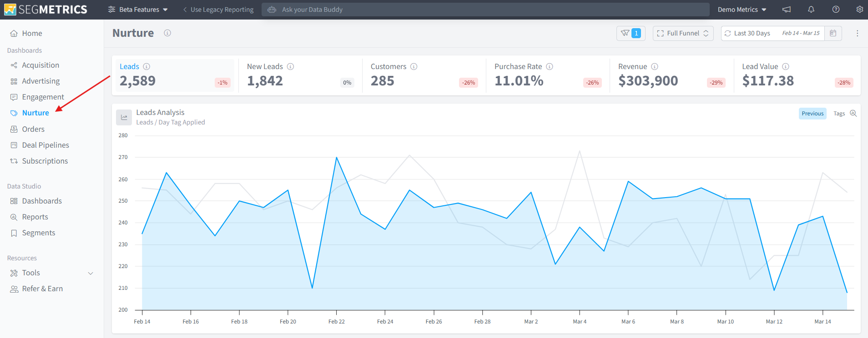Click the chart type icon by Leads Analysis
Screen dimensions: 868x338
pos(124,117)
